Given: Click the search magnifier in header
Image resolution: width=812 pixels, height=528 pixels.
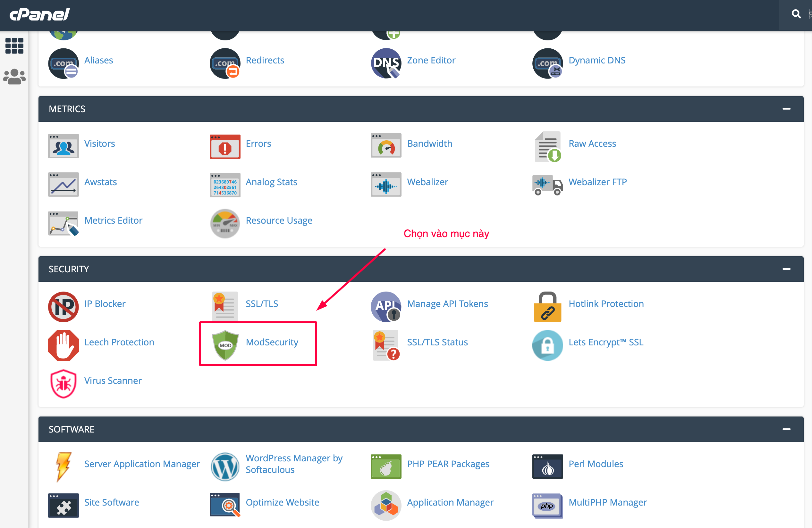Looking at the screenshot, I should (796, 14).
